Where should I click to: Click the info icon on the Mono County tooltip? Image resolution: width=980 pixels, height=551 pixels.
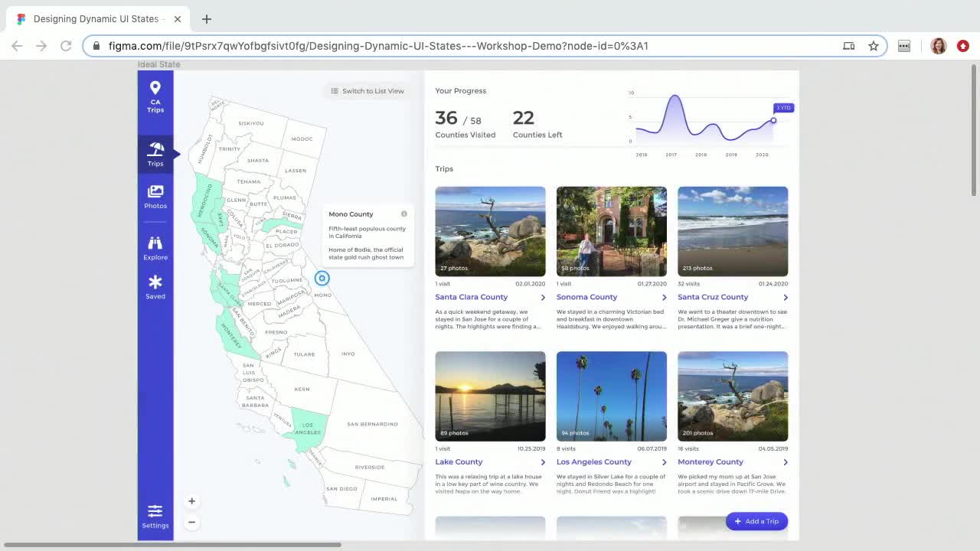click(403, 214)
